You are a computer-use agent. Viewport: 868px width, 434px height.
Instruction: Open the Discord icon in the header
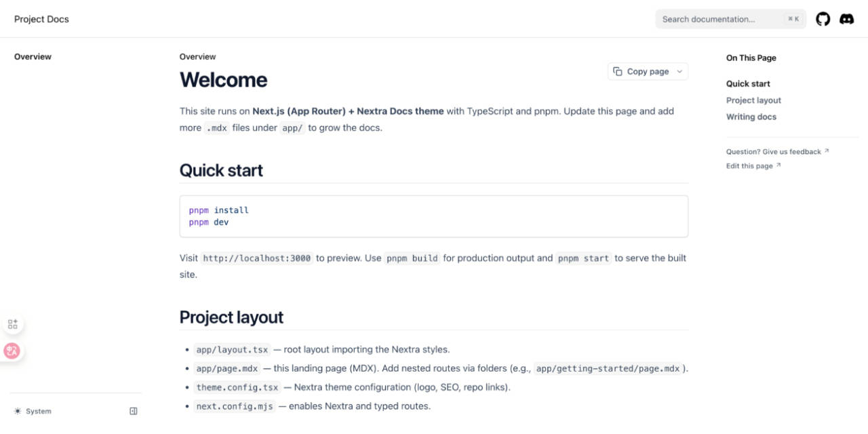(x=847, y=19)
